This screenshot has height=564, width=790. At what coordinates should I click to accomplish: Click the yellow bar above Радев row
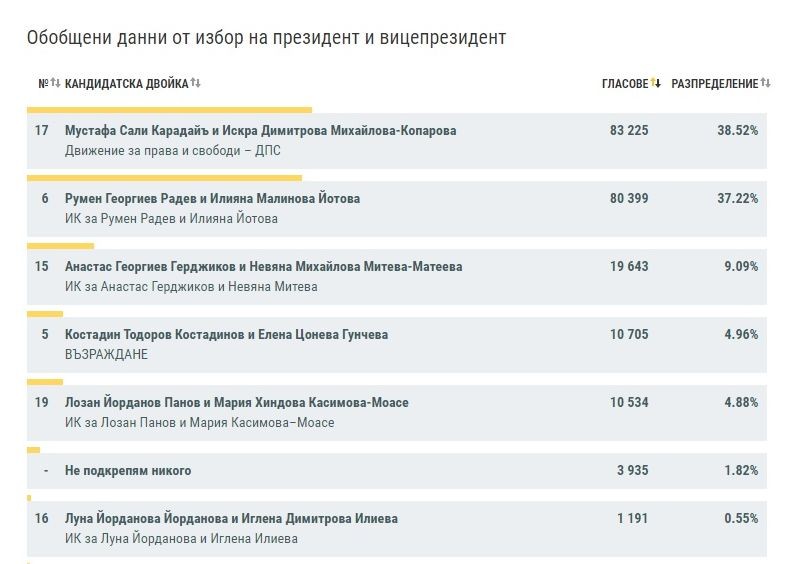tap(164, 178)
